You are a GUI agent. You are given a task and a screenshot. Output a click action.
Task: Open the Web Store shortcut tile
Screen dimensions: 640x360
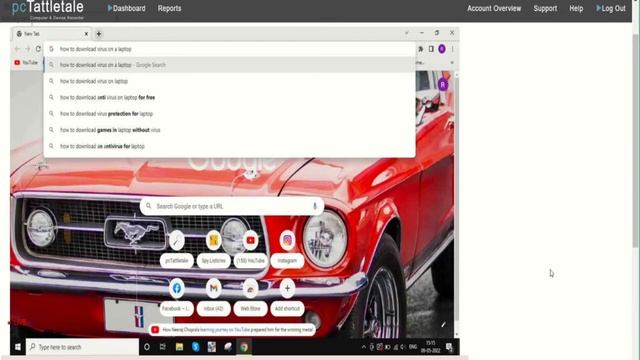click(251, 297)
